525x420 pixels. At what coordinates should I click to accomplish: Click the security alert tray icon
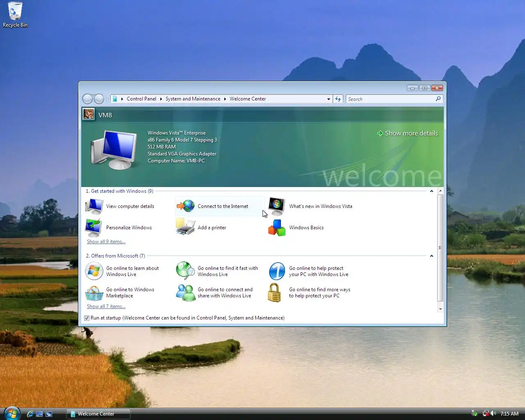[x=475, y=413]
